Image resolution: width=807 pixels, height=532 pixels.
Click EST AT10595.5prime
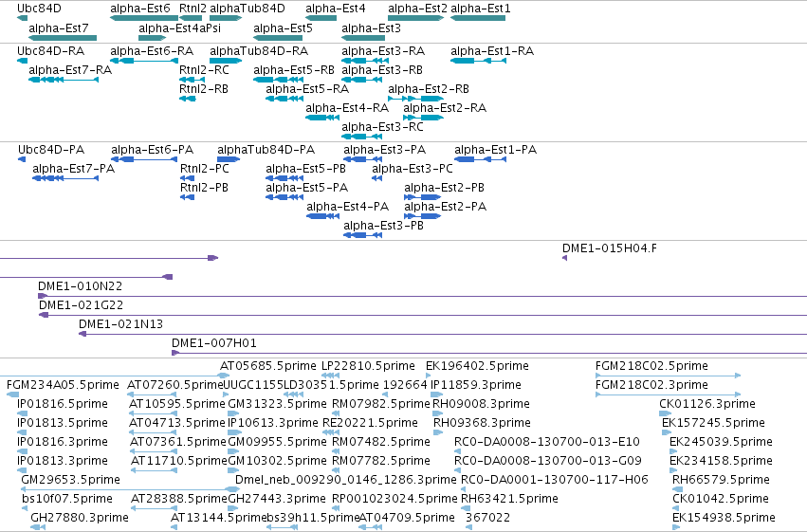154,413
